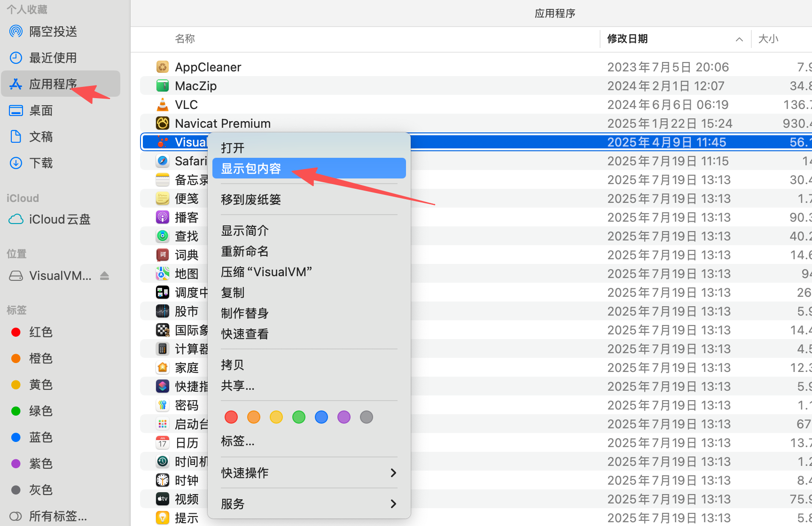
Task: Click the VLC cone icon
Action: tap(163, 105)
